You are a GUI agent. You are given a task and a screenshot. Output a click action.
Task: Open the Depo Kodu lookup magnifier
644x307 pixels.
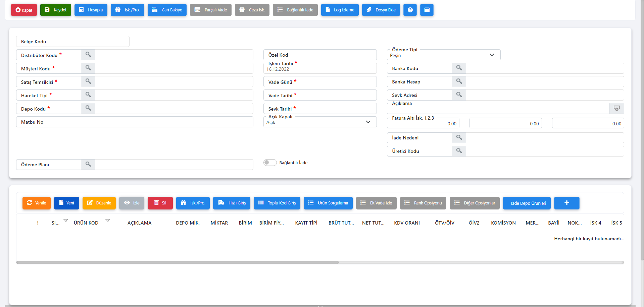88,108
